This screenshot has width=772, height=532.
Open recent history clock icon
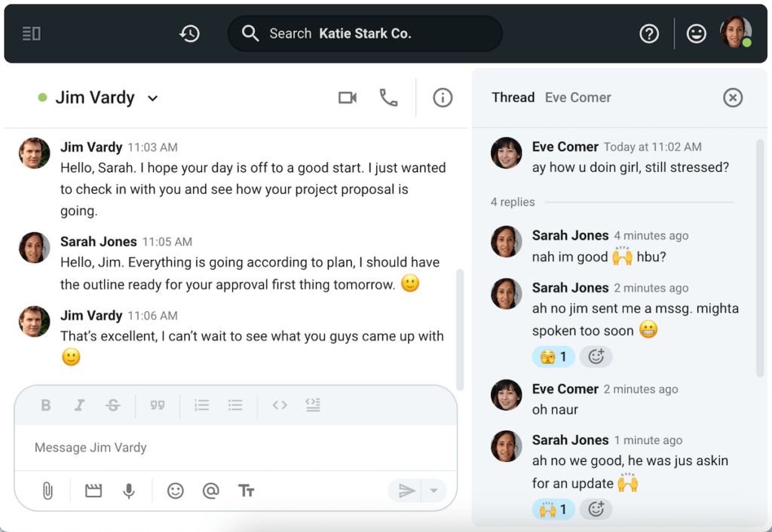pos(189,34)
